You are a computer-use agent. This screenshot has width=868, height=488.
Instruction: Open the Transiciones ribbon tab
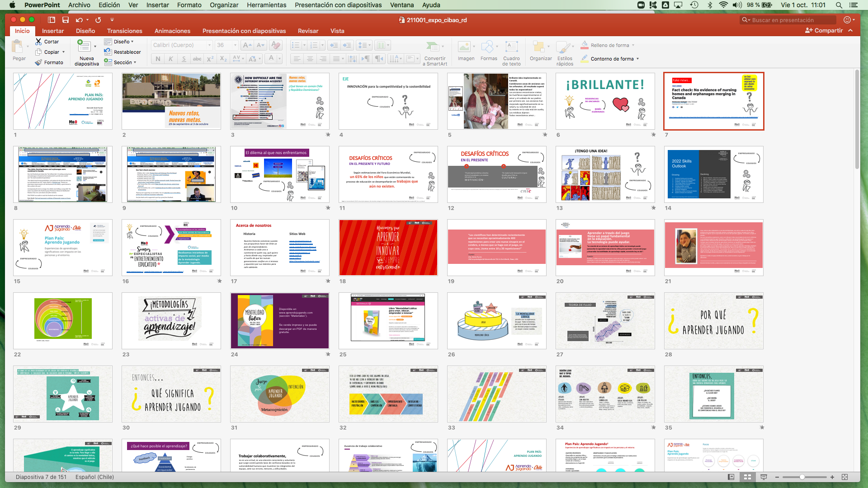click(x=124, y=31)
